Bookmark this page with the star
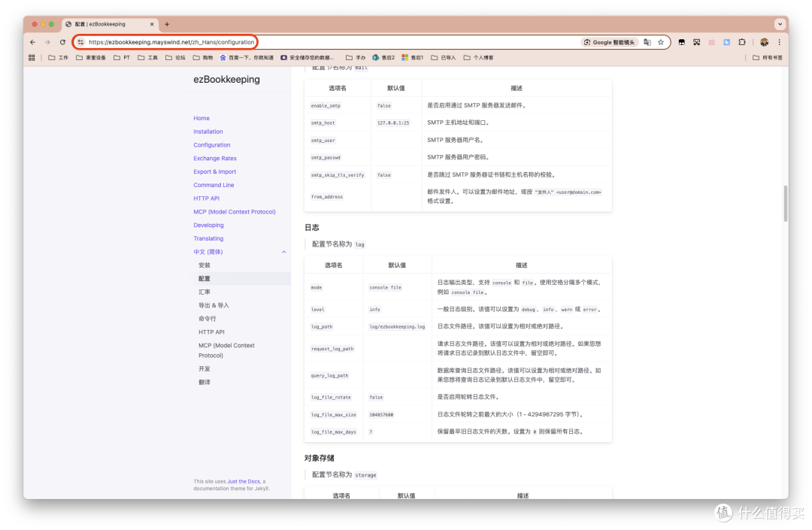The height and width of the screenshot is (530, 812). [x=661, y=42]
